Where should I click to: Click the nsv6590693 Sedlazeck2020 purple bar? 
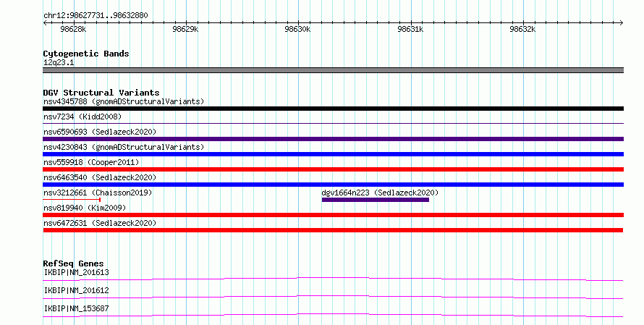click(333, 139)
